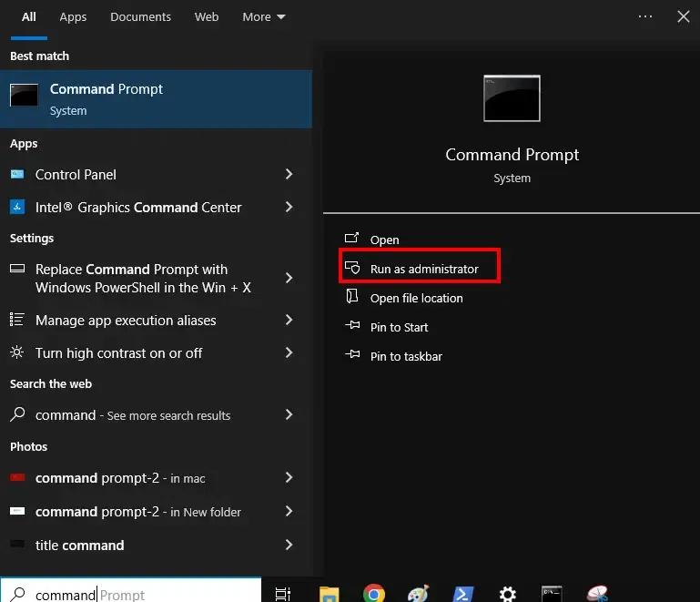Choose Run as administrator
Image resolution: width=700 pixels, height=602 pixels.
pos(424,269)
